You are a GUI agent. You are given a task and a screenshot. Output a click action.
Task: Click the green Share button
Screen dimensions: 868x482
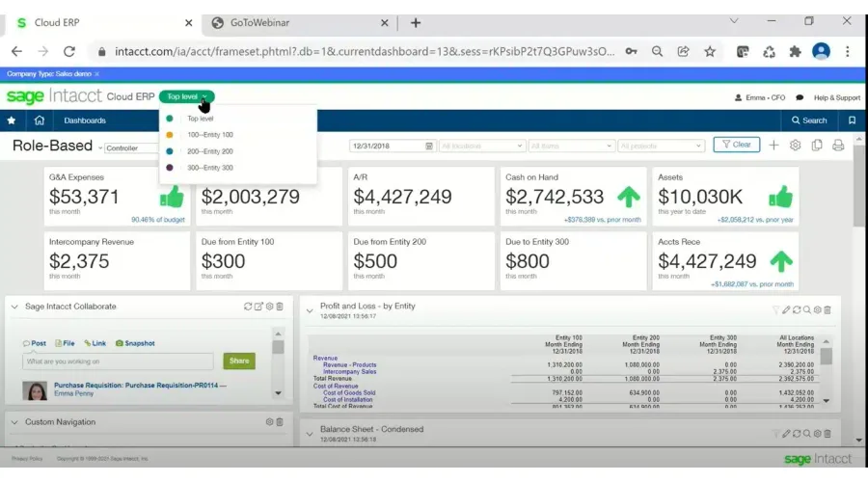click(239, 361)
